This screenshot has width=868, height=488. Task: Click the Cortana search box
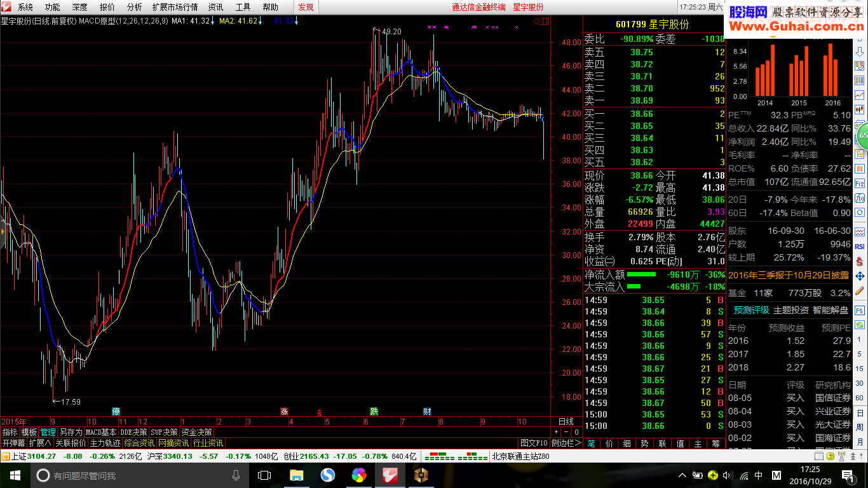click(x=139, y=475)
